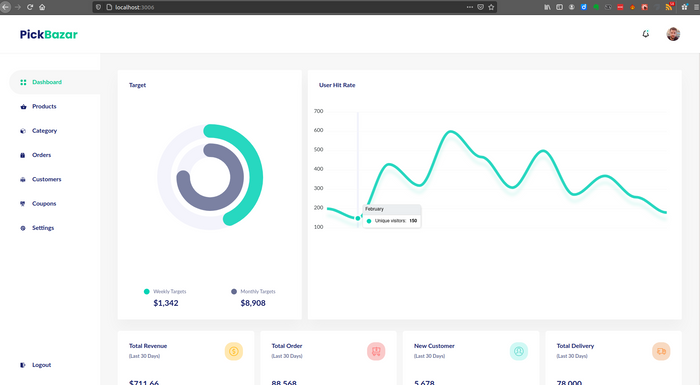700x385 pixels.
Task: Click the $1,342 weekly target value
Action: click(166, 303)
